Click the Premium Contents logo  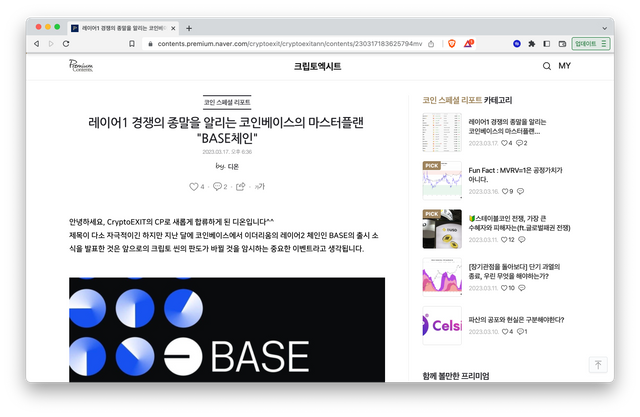(81, 65)
